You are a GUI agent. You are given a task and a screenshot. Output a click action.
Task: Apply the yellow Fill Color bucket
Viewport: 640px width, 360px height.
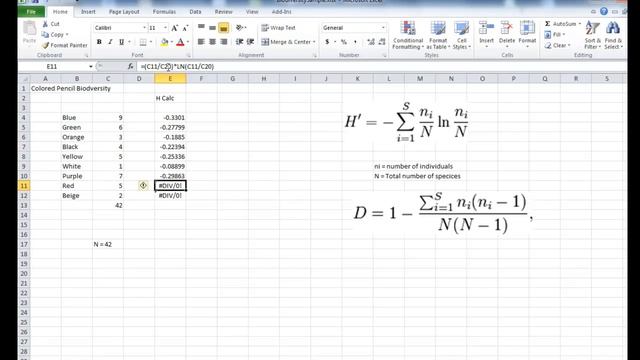pyautogui.click(x=164, y=42)
